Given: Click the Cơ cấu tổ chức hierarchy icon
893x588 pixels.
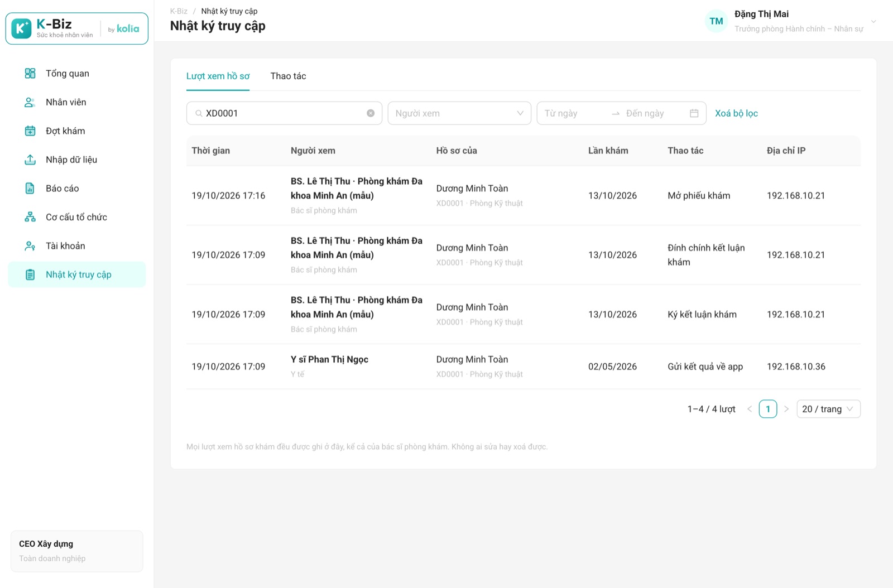Looking at the screenshot, I should tap(30, 217).
